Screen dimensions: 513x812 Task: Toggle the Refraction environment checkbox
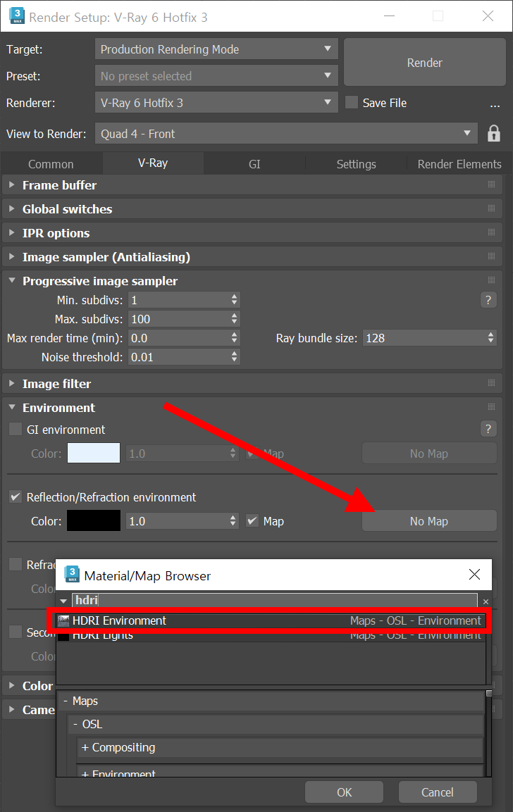point(16,564)
